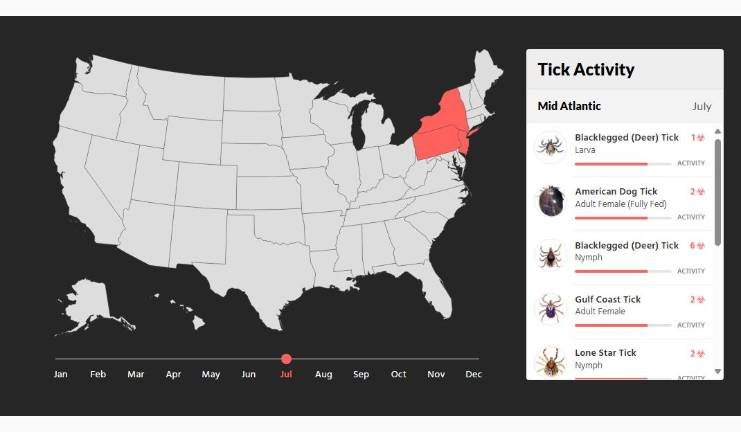The width and height of the screenshot is (741, 432).
Task: Click the Blacklegged Deer Tick nymph icon
Action: [x=549, y=254]
